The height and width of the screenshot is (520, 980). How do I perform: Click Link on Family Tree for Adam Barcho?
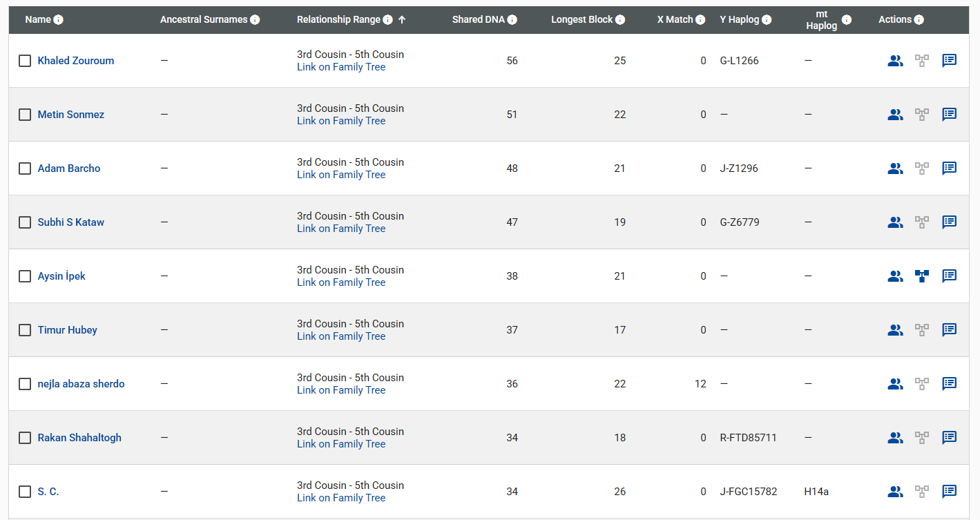tap(341, 175)
